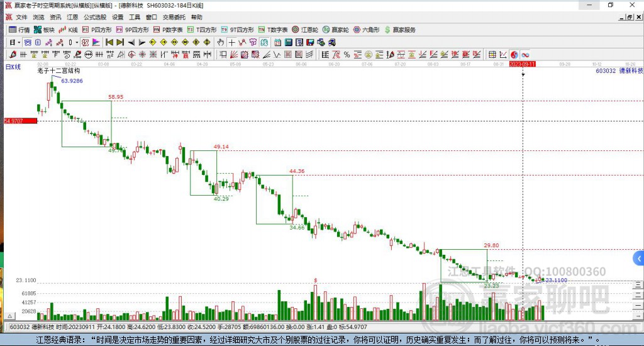This screenshot has height=346, width=644.
Task: Open the P数字表 tool
Action: coord(167,30)
